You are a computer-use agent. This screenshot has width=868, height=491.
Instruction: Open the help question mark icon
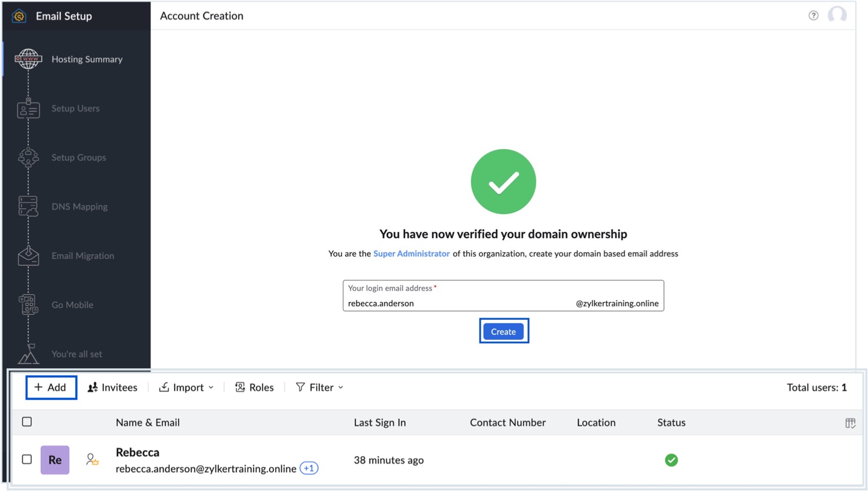tap(813, 16)
